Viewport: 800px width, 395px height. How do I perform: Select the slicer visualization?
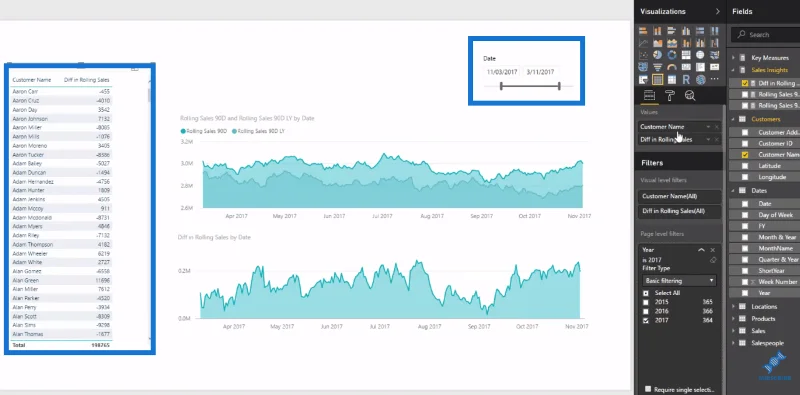(x=643, y=80)
